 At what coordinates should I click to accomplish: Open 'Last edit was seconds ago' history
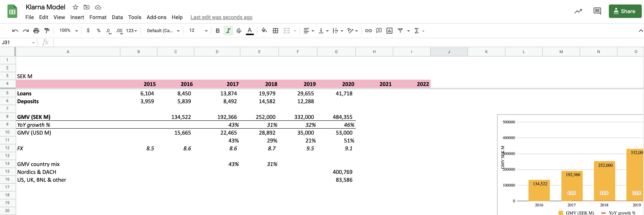(x=221, y=17)
